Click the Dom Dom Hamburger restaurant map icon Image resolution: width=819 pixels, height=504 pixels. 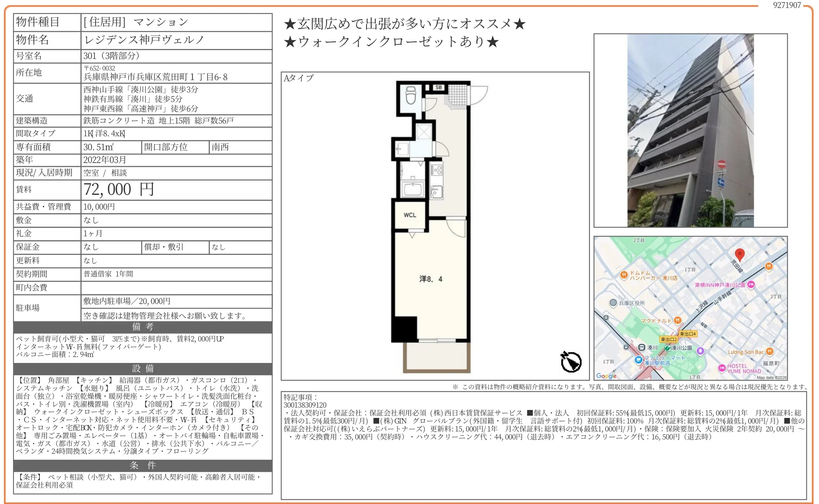click(624, 275)
